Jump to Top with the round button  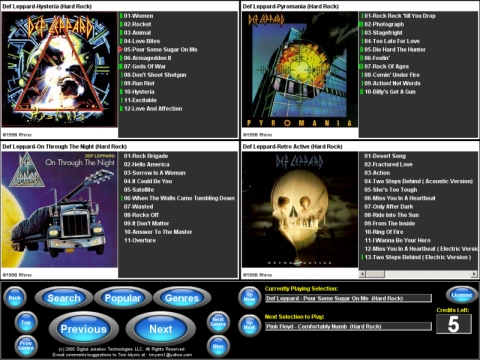[x=26, y=322]
